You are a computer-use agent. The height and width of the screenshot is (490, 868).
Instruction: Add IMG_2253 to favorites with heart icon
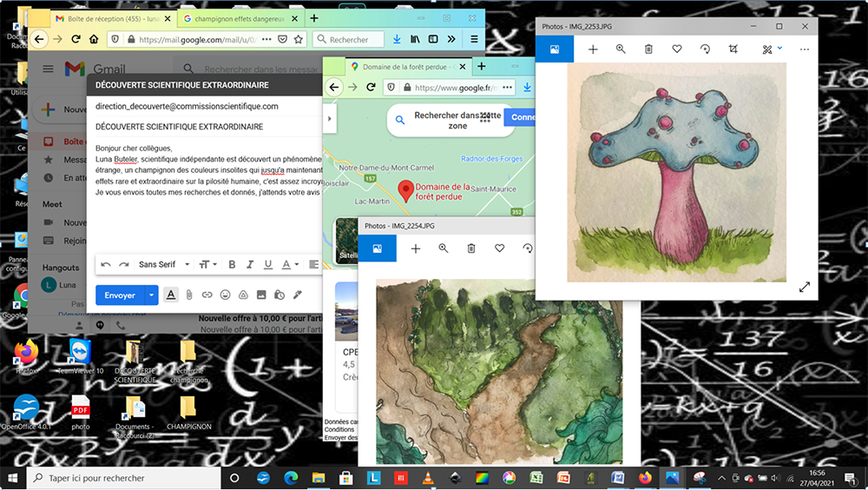pos(676,50)
